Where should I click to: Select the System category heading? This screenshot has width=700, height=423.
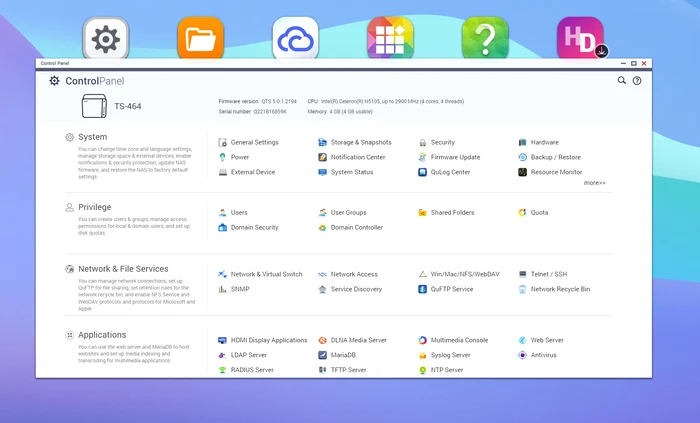pyautogui.click(x=92, y=137)
